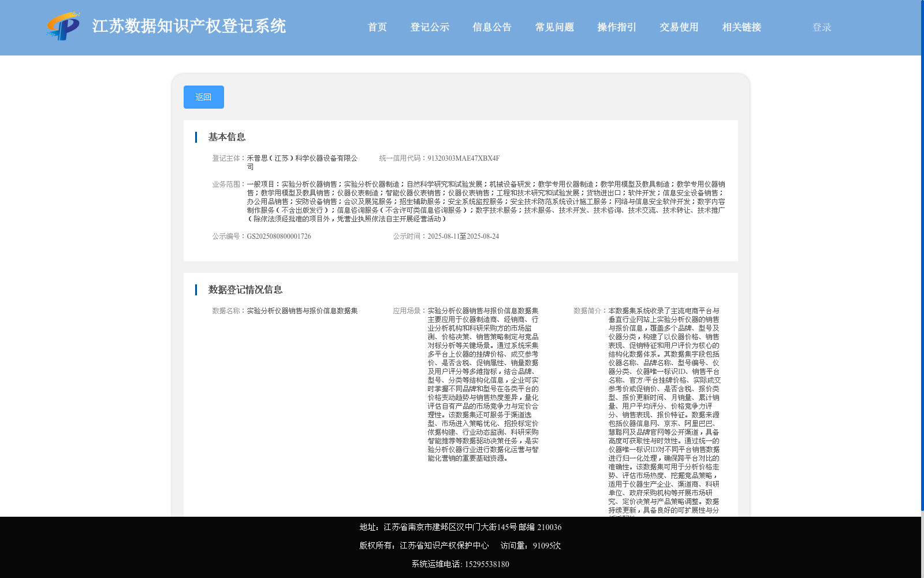Click the 江苏数据知识产权登记系统 site title

(189, 26)
